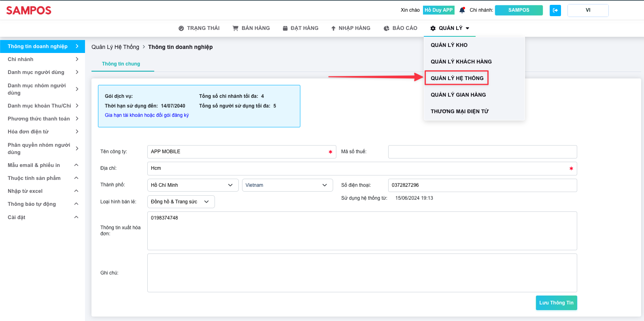
Task: Open Danh mục nhóm người dùng
Action: (x=43, y=89)
